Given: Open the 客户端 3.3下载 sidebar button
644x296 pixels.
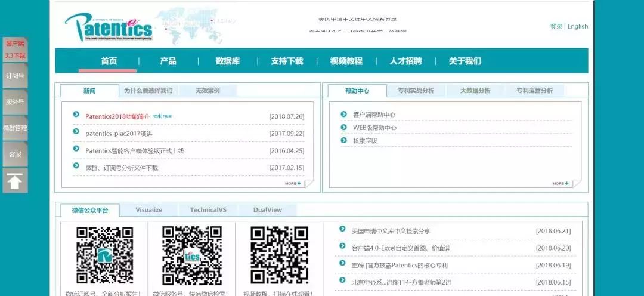Looking at the screenshot, I should (x=15, y=50).
